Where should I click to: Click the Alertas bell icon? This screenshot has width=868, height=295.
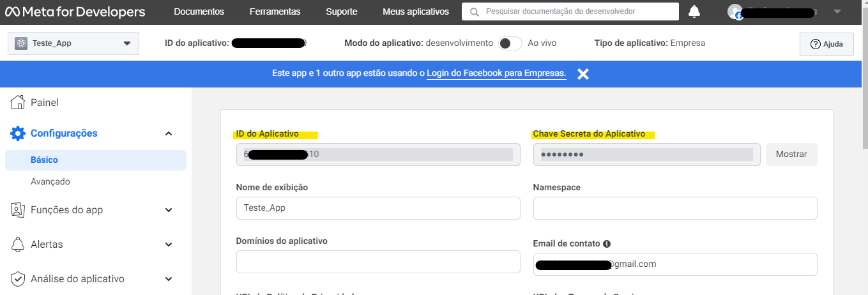coord(19,245)
